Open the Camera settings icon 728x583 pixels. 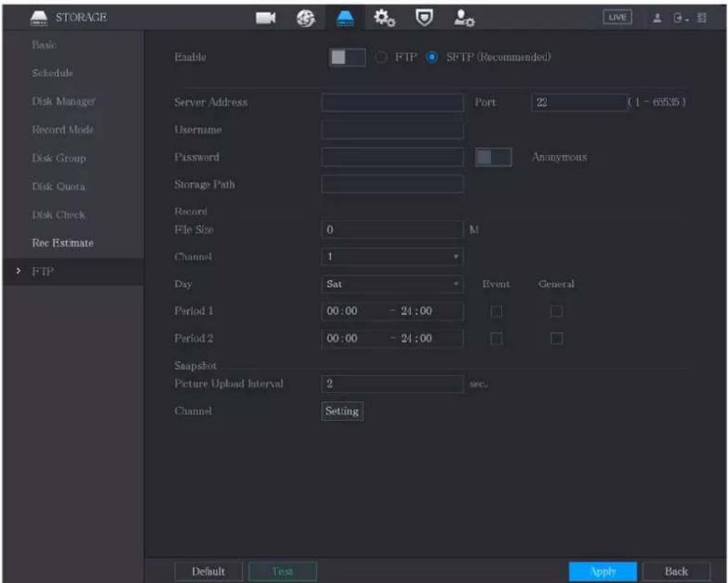coord(265,17)
